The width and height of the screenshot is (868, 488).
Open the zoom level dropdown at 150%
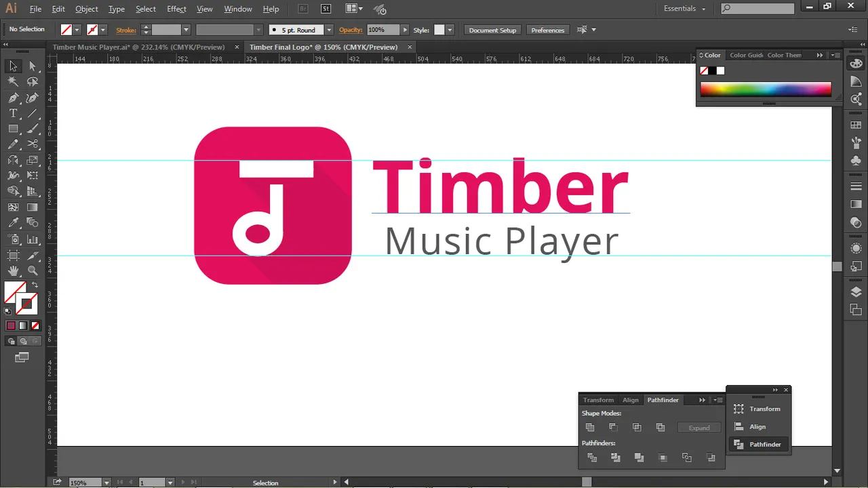pyautogui.click(x=106, y=483)
